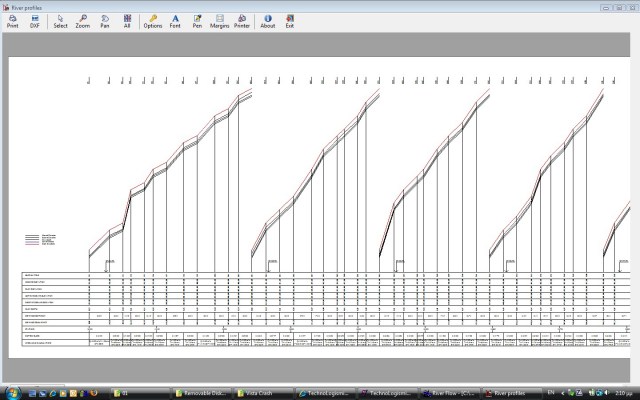Switch to the Pan tool
This screenshot has width=640, height=400.
(x=105, y=21)
